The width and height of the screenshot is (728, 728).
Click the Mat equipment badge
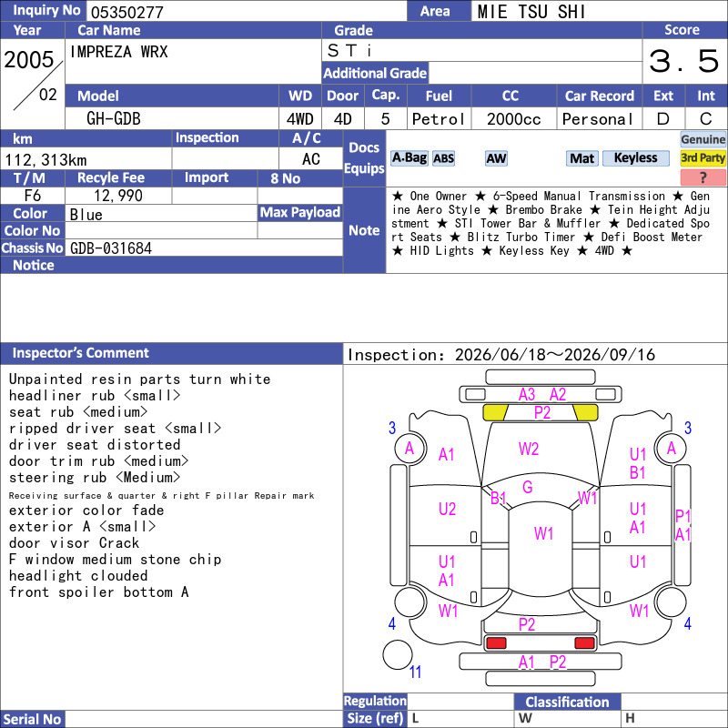tap(581, 158)
